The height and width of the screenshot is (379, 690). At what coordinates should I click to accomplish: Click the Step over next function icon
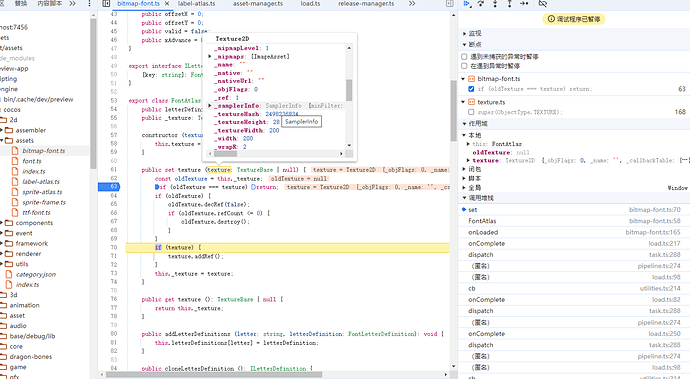(x=481, y=4)
